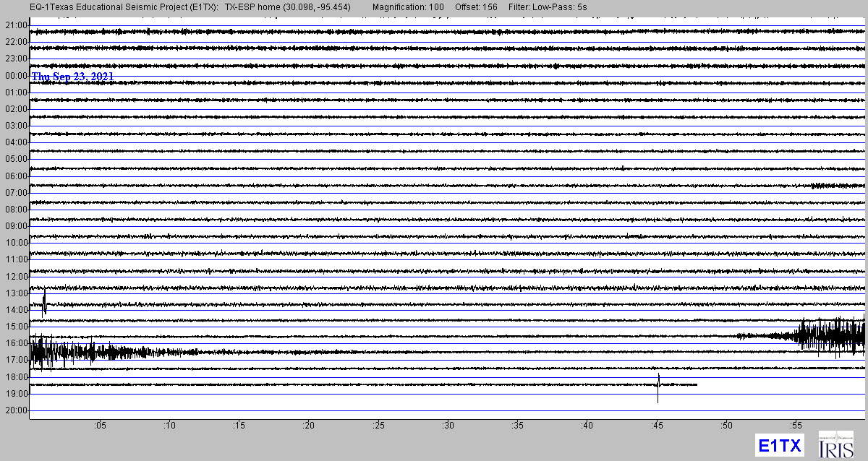
Task: Click the Magnification: 100 header text
Action: 409,7
